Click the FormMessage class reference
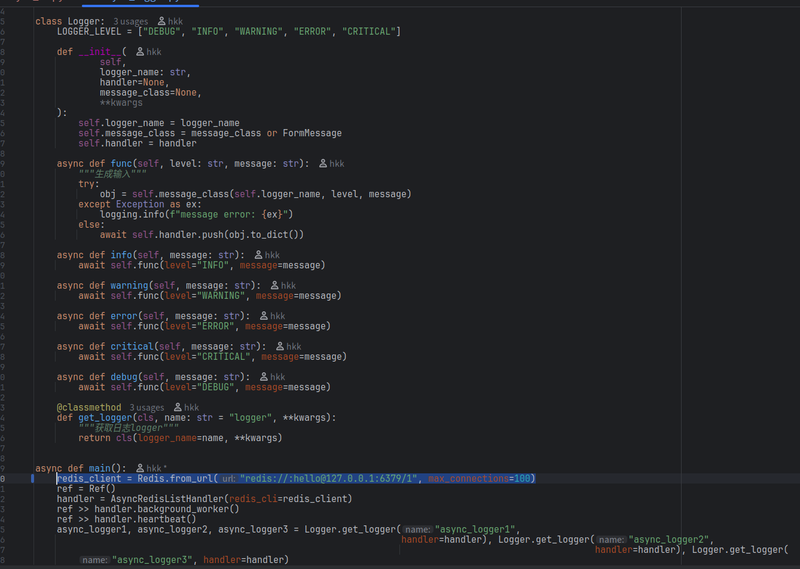Viewport: 800px width, 569px height. point(312,133)
